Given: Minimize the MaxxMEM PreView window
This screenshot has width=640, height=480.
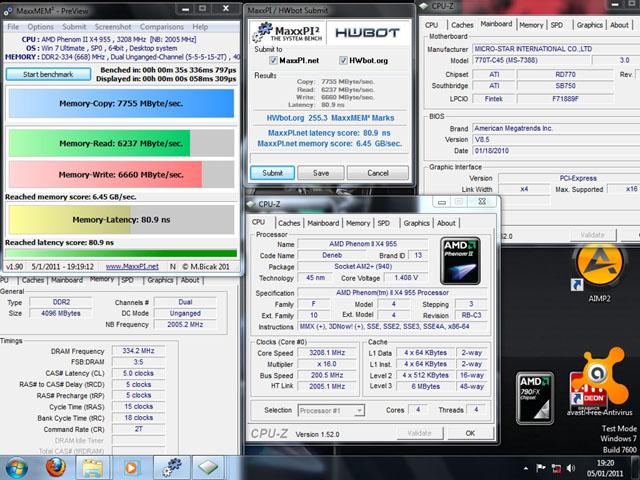Looking at the screenshot, I should pyautogui.click(x=185, y=9).
